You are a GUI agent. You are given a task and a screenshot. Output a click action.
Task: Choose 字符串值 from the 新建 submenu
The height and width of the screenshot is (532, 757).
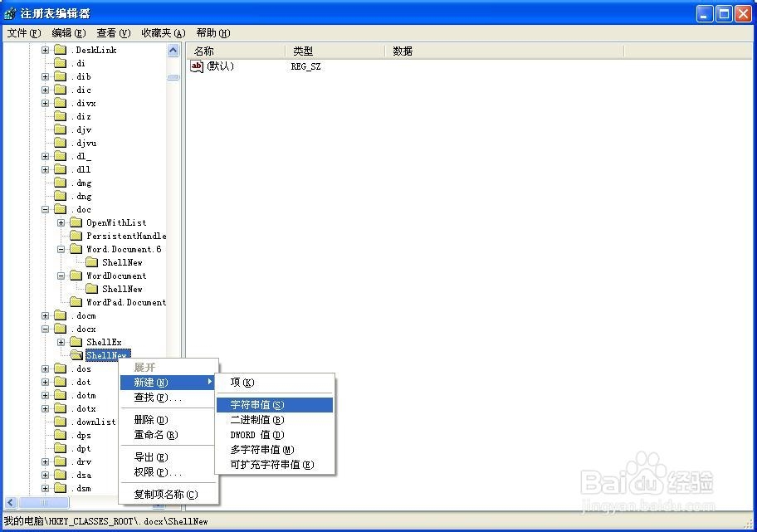(257, 404)
